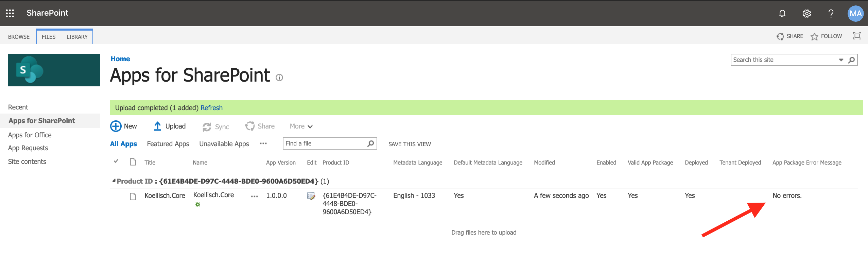868x255 pixels.
Task: Click the SharePoint title in the top bar
Action: [x=48, y=13]
